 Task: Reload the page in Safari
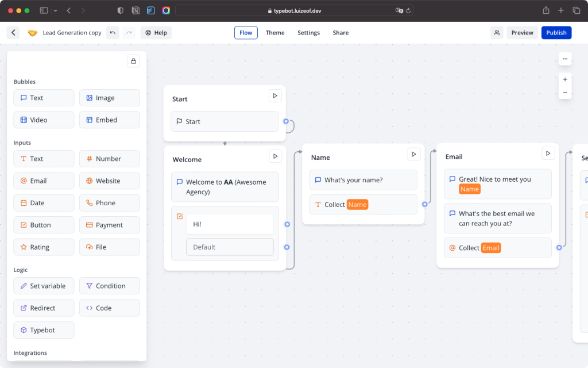(408, 10)
